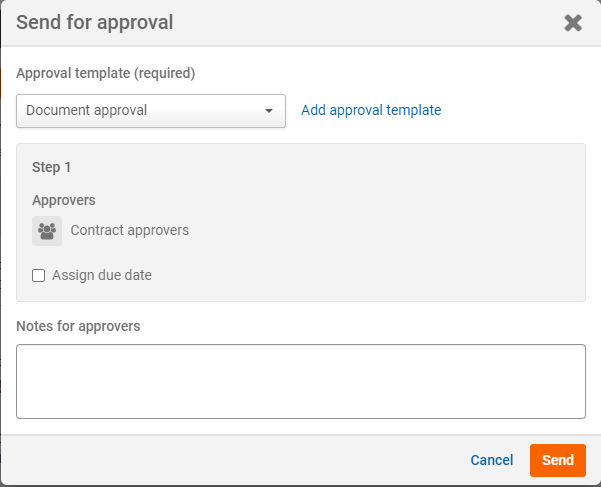Image resolution: width=601 pixels, height=487 pixels.
Task: Select the Document approval combo box
Action: tap(151, 111)
